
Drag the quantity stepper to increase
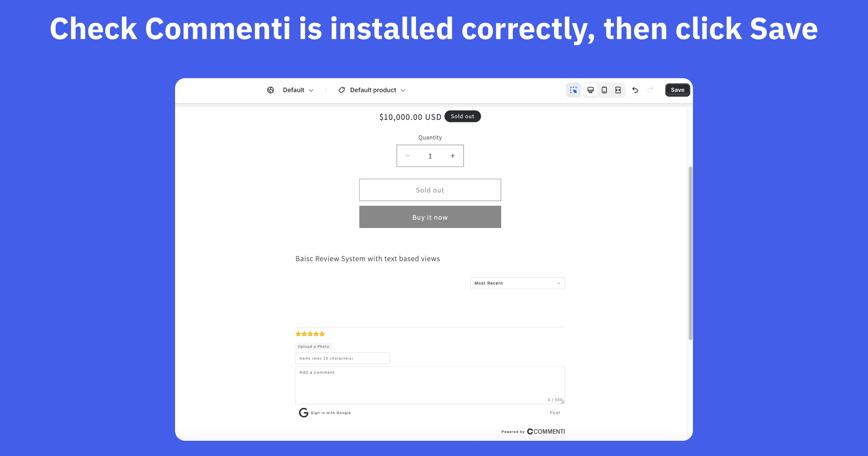453,156
